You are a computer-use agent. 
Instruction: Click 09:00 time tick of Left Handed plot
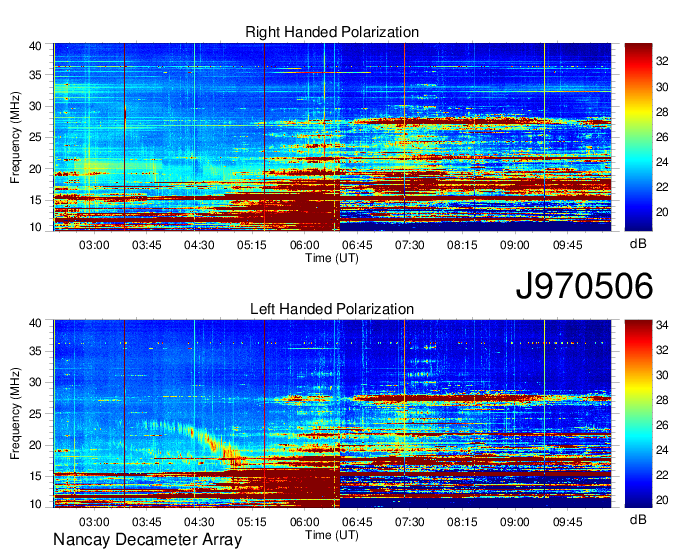(515, 522)
